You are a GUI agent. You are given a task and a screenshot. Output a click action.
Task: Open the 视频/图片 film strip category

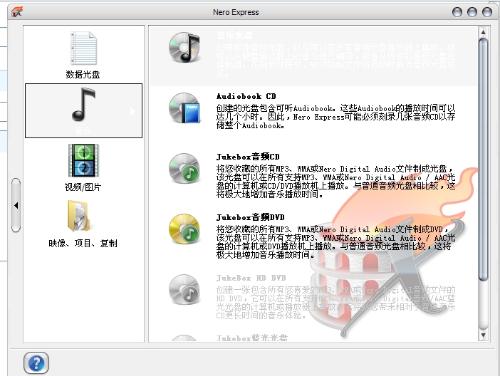(x=83, y=160)
